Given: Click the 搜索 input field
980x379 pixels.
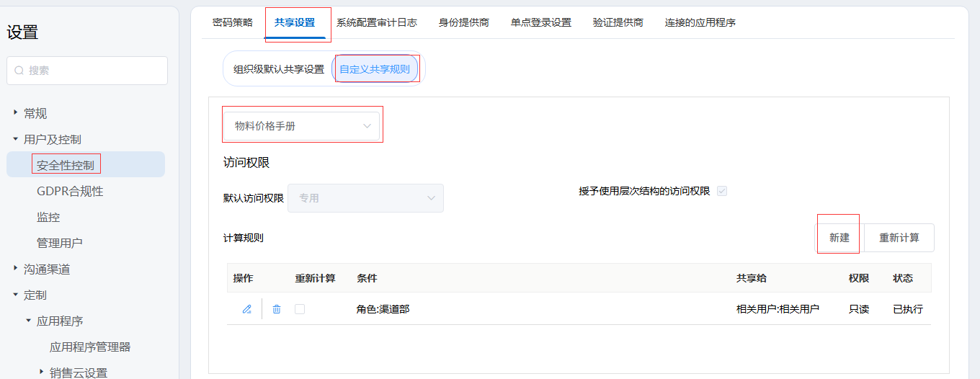Looking at the screenshot, I should point(94,71).
